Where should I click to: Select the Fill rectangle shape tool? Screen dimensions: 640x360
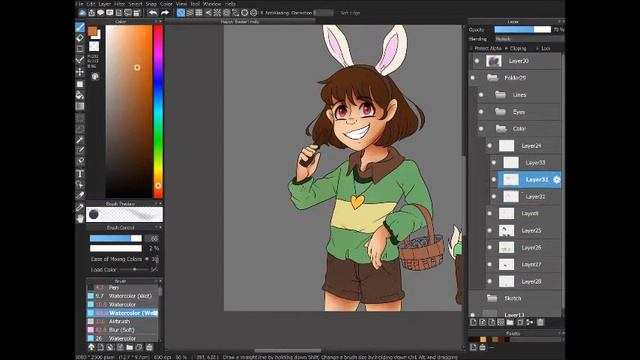pos(80,84)
